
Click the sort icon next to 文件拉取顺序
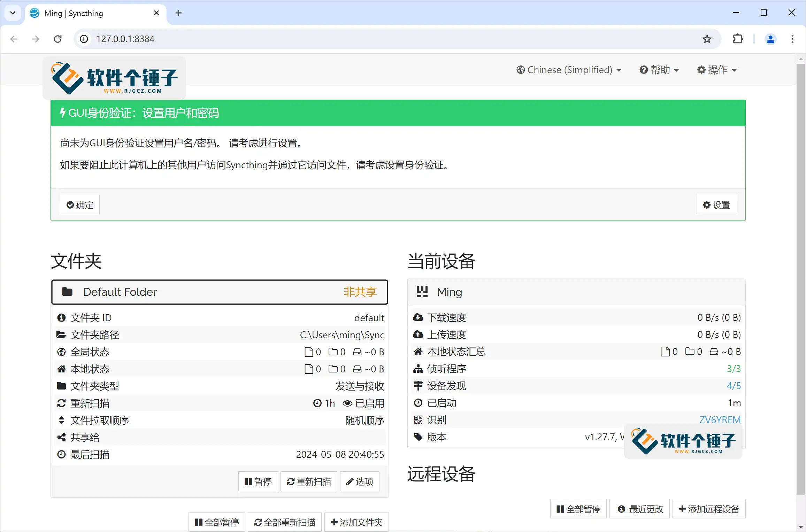pos(61,420)
